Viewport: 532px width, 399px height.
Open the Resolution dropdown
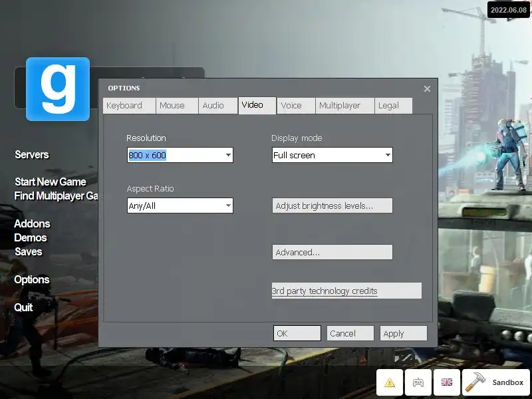pyautogui.click(x=180, y=155)
